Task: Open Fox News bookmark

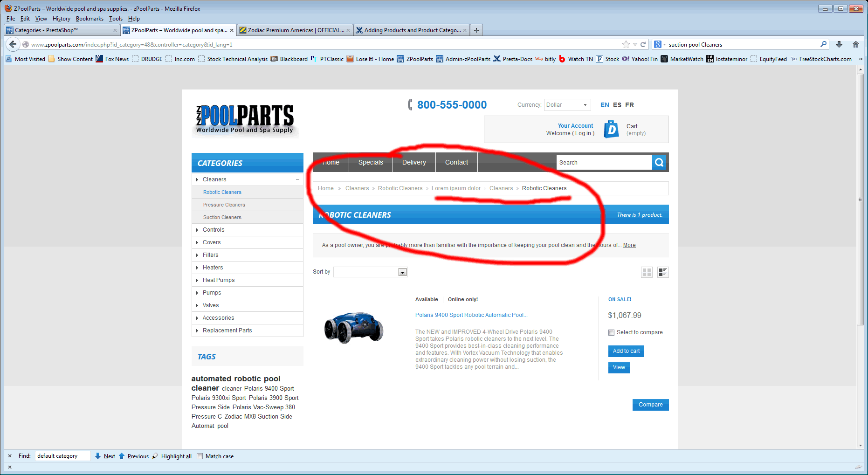Action: pos(112,59)
